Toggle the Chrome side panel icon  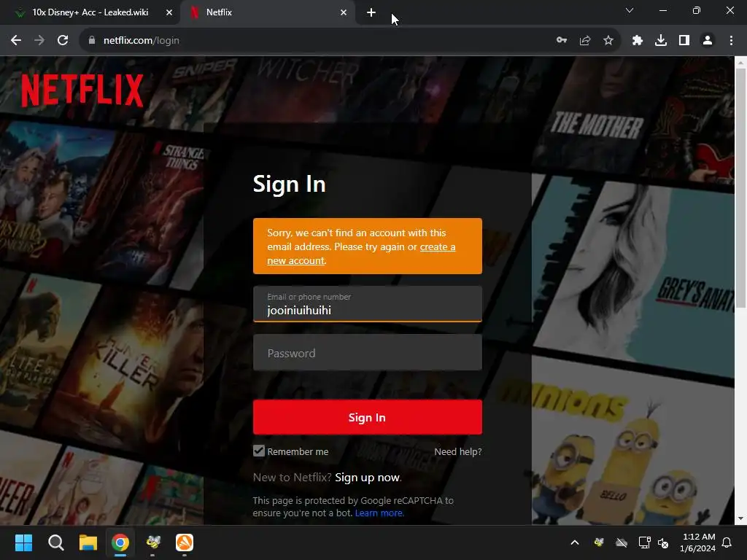point(684,41)
